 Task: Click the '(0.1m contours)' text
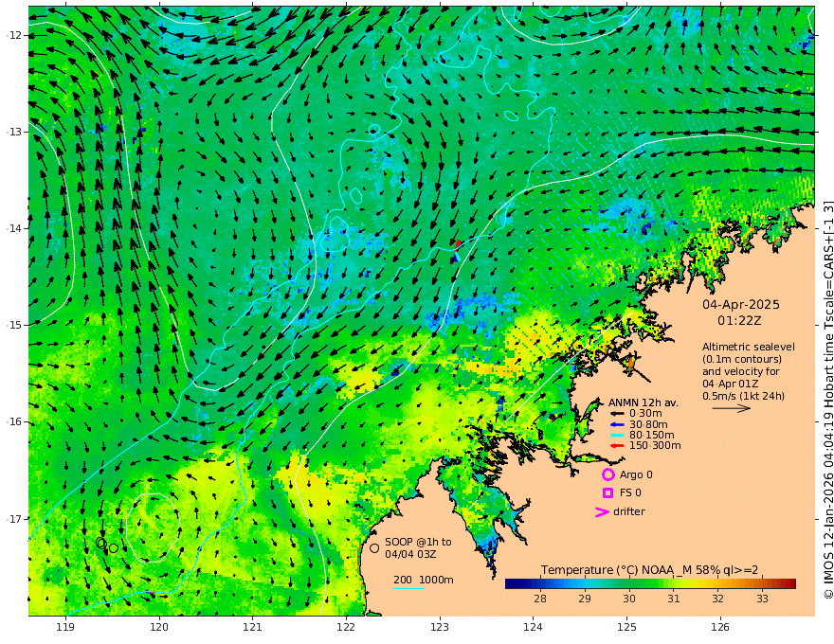(742, 359)
